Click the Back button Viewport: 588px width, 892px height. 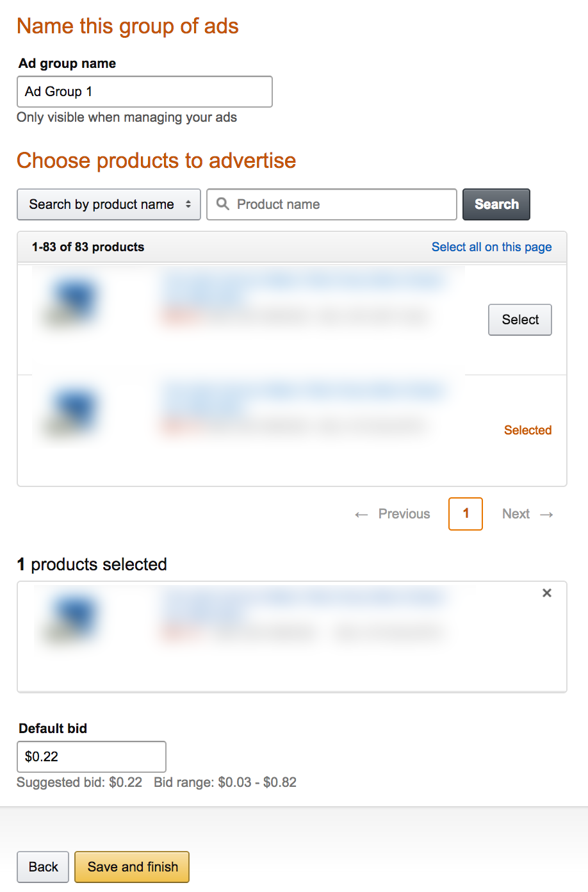click(x=43, y=867)
